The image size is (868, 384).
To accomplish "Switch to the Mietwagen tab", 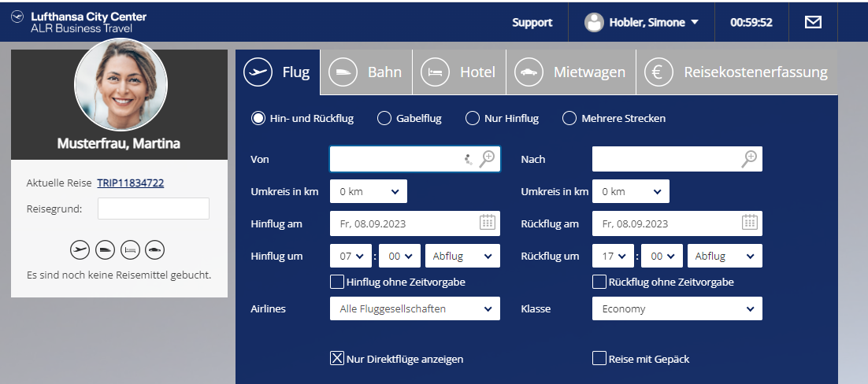I will (571, 72).
